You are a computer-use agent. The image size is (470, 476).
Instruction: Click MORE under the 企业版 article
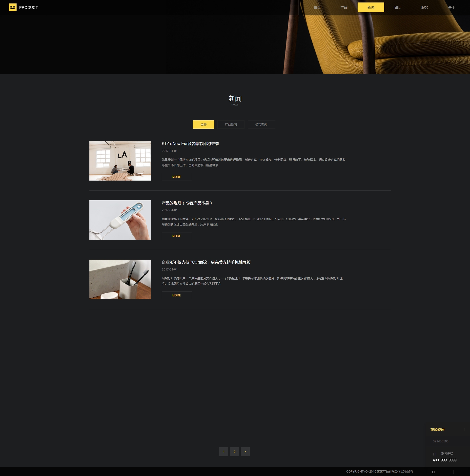click(177, 295)
